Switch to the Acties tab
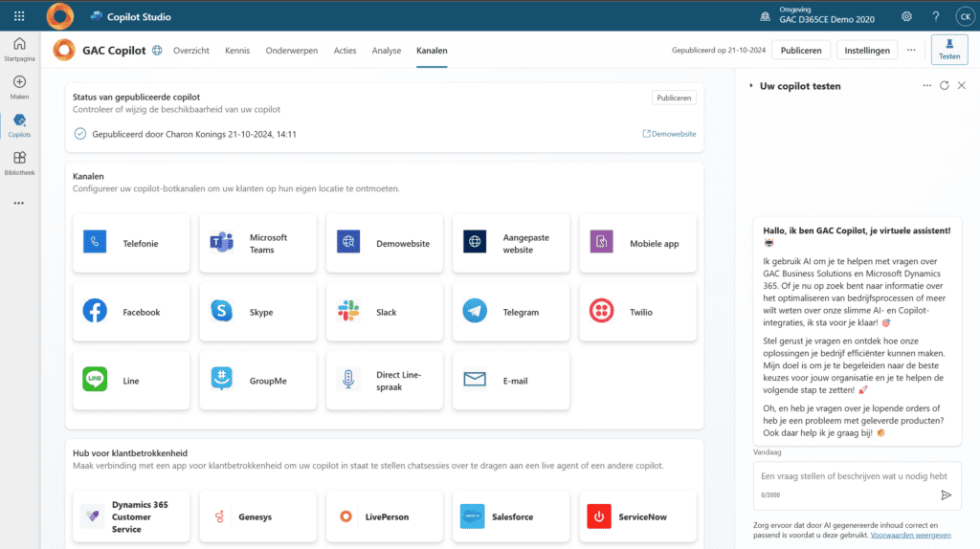Viewport: 980px width, 549px height. [x=345, y=51]
